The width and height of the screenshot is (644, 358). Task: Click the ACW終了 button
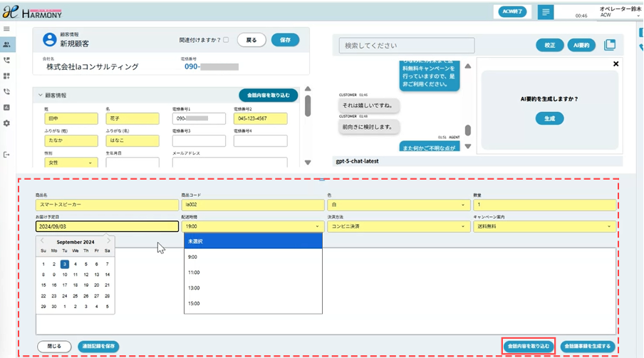512,11
